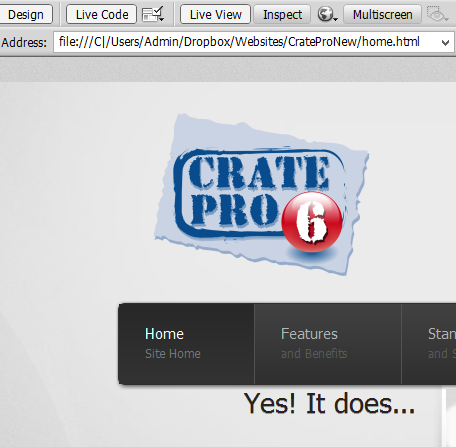Click the 'Yes! It does...' heading
Viewport: 456px width, 447px height.
329,404
